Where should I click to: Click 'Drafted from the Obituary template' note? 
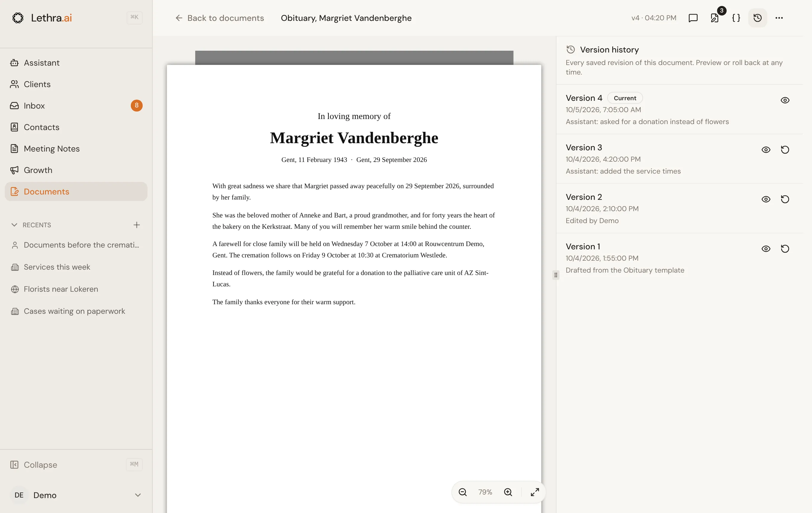[x=625, y=270]
